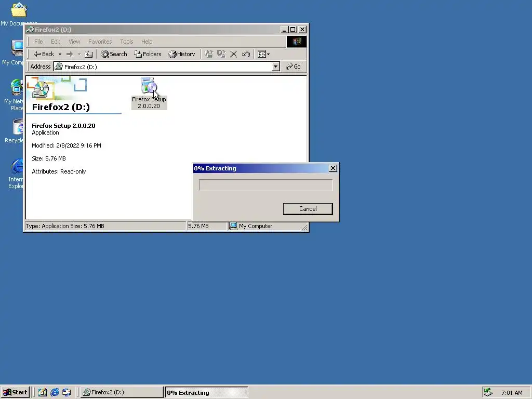
Task: Open the Views dropdown button
Action: (x=263, y=54)
